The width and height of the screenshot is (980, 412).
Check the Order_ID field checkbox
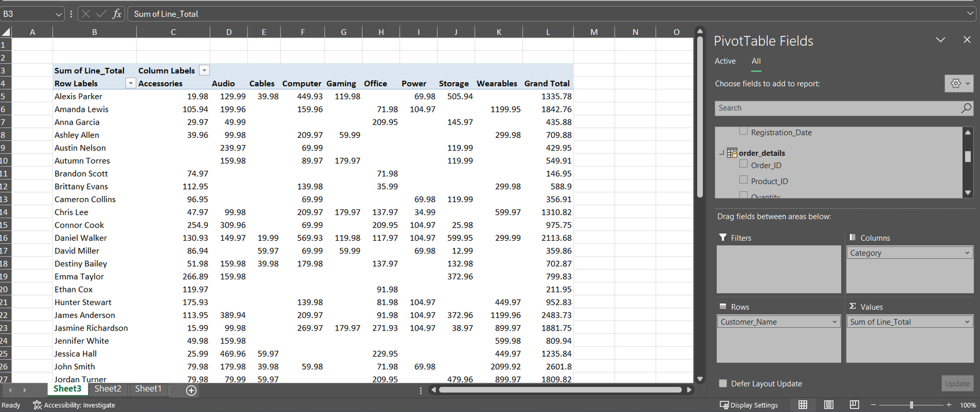coord(743,165)
